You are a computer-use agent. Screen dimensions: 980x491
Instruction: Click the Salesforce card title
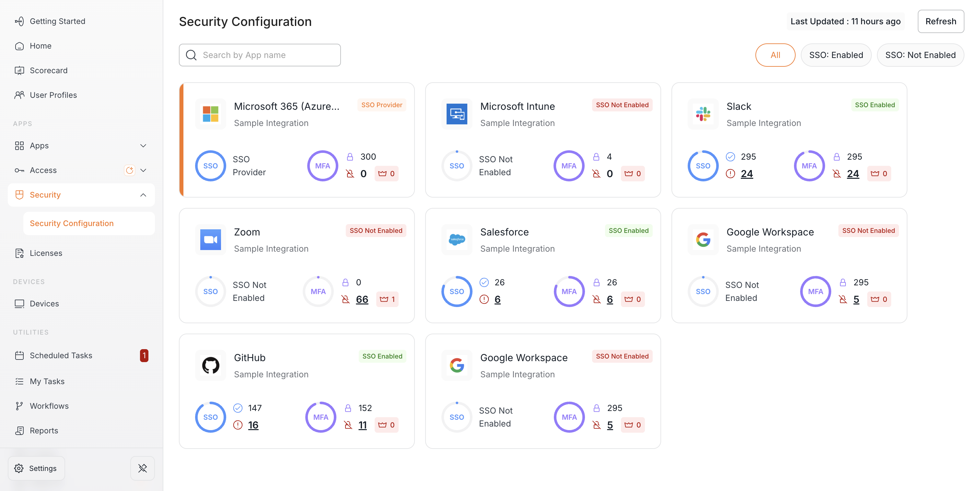[505, 232]
